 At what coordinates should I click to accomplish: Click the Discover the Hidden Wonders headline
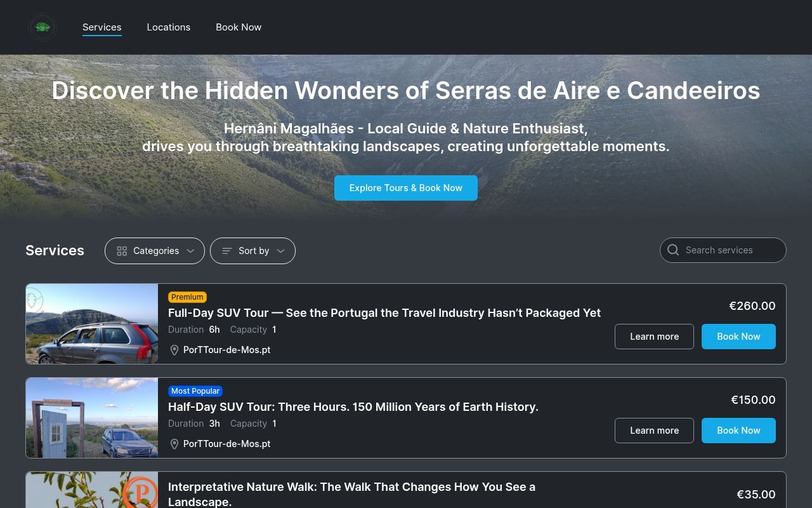coord(406,90)
